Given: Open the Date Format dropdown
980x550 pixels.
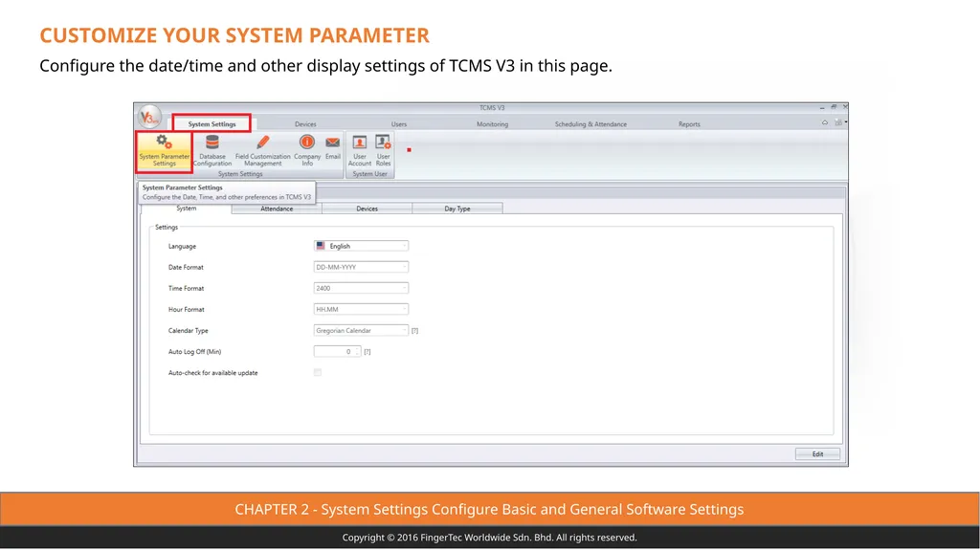Looking at the screenshot, I should pyautogui.click(x=361, y=267).
